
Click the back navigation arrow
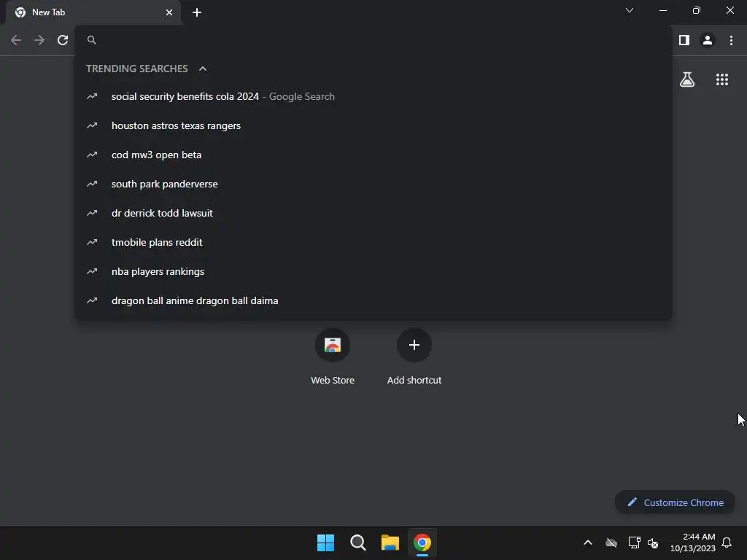point(16,41)
